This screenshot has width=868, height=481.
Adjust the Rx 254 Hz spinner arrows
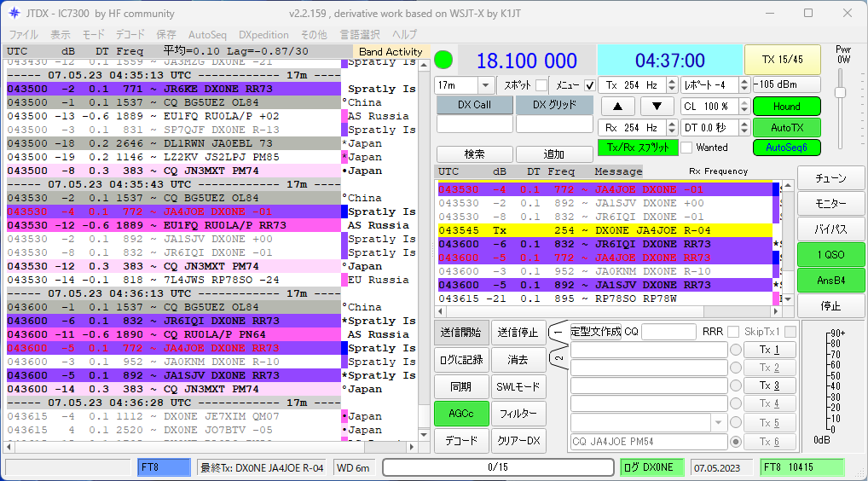coord(672,128)
